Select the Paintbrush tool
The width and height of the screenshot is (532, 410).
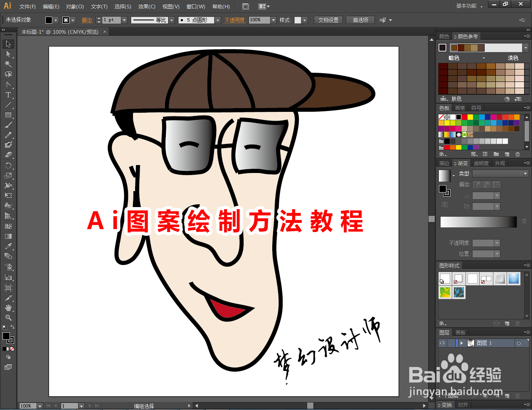point(8,123)
